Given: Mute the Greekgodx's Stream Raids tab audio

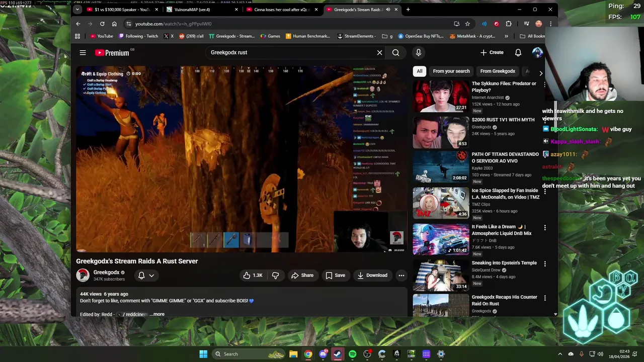Looking at the screenshot, I should click(x=388, y=10).
